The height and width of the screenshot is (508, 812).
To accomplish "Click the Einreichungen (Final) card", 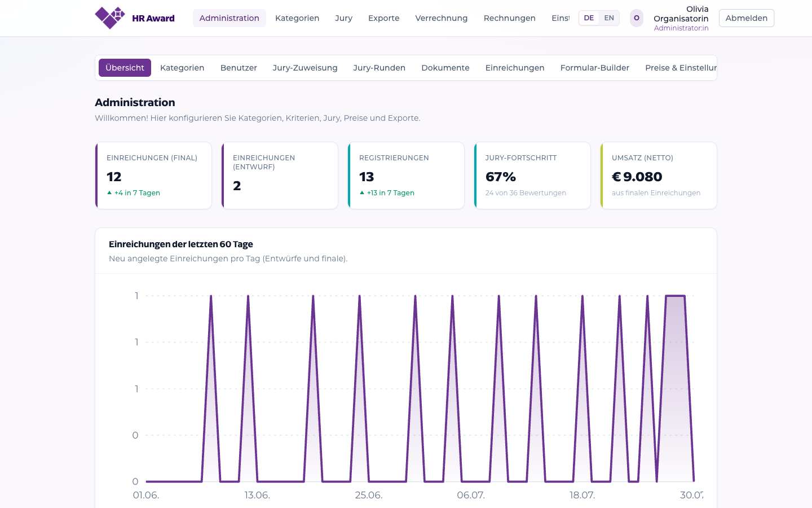I will (153, 176).
